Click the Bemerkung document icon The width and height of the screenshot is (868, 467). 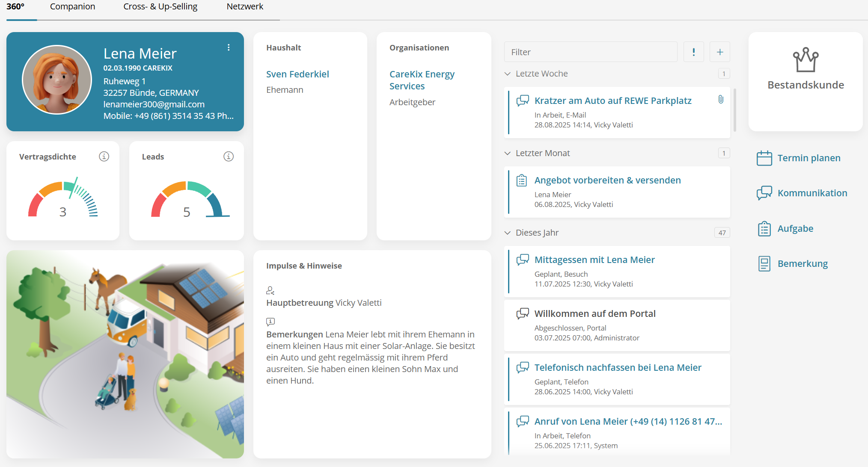coord(764,263)
